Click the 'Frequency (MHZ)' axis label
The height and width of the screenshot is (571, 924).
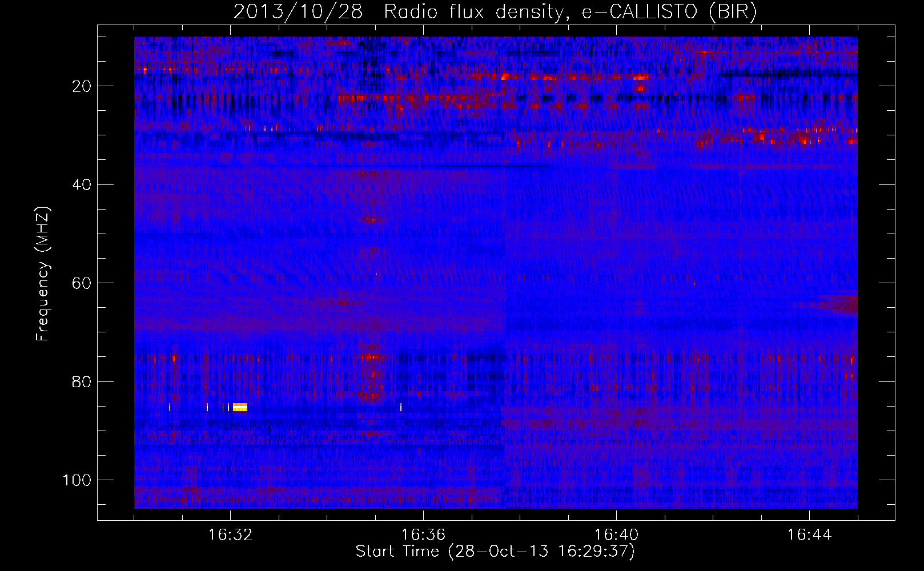[43, 274]
